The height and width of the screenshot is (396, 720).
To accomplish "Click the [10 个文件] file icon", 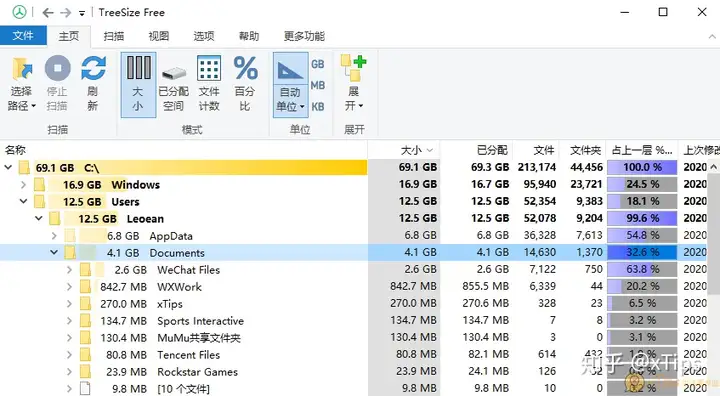I will (85, 389).
